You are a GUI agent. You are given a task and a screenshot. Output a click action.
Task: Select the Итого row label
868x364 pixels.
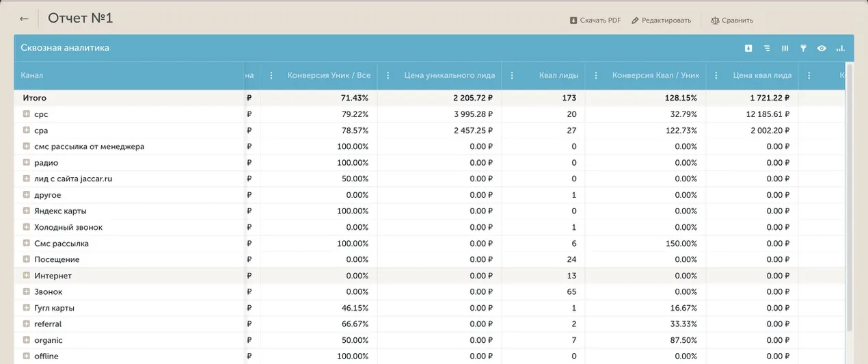[x=35, y=99]
